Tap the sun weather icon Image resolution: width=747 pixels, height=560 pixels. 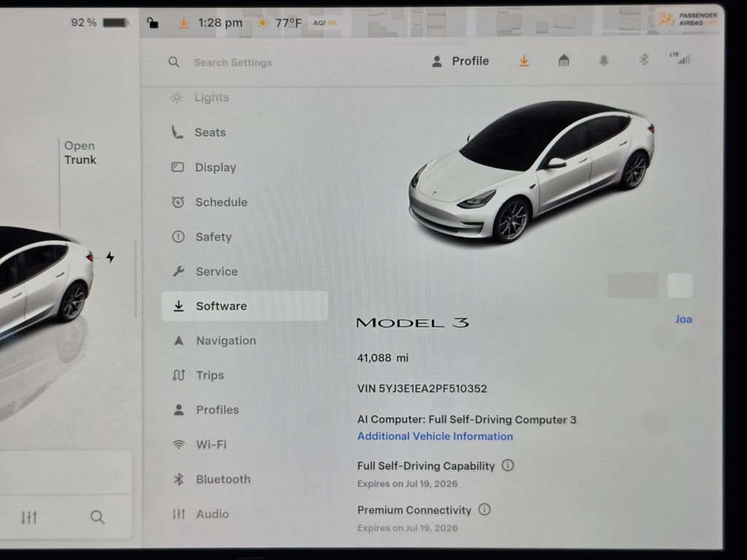[x=262, y=23]
